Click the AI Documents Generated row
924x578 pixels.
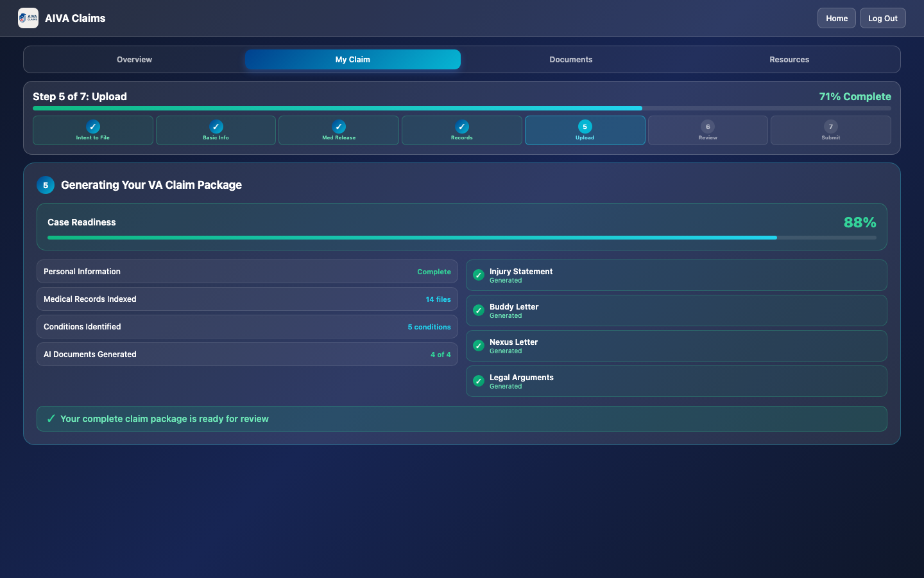[x=247, y=355]
